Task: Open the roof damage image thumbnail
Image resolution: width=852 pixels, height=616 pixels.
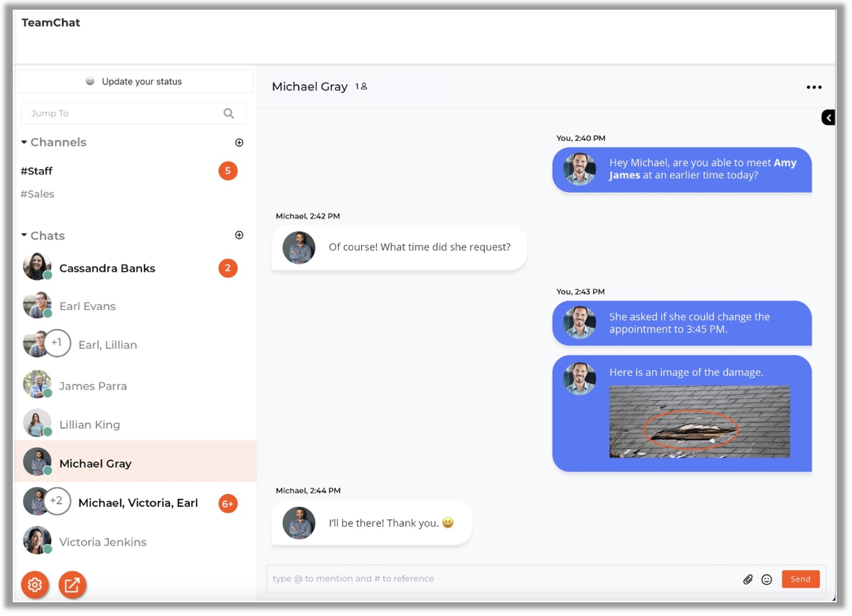Action: coord(699,422)
